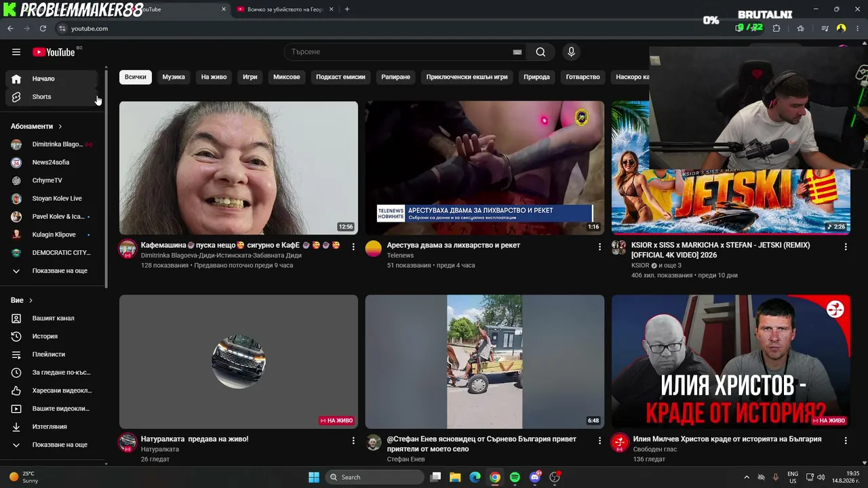Open the Арестува двама за лихварство title
Image resolution: width=868 pixels, height=488 pixels.
454,245
